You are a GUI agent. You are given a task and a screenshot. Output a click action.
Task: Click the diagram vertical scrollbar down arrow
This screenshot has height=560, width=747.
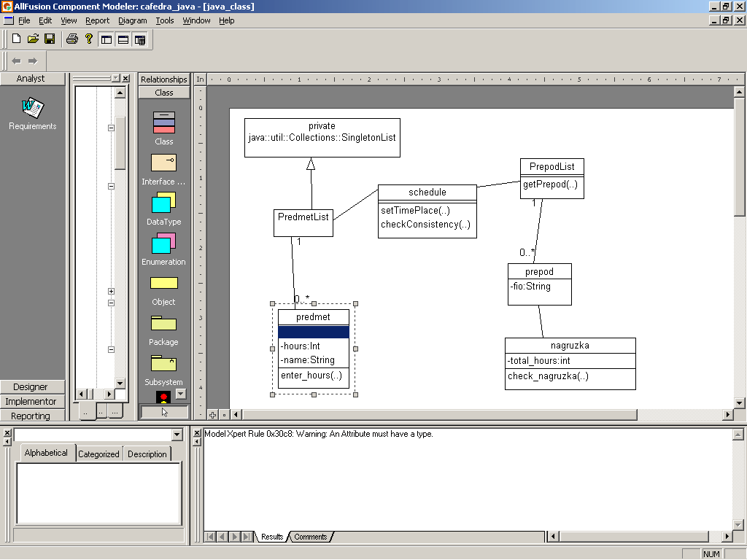click(739, 402)
